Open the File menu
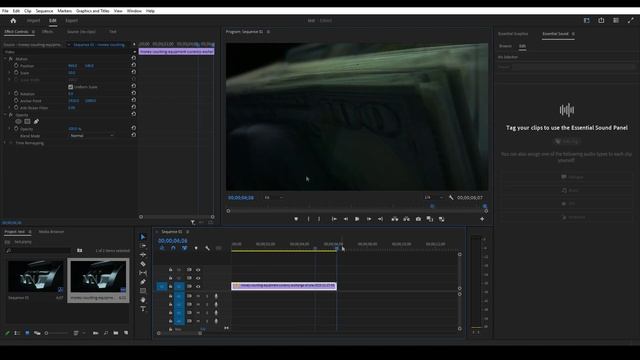The width and height of the screenshot is (640, 360). point(5,11)
